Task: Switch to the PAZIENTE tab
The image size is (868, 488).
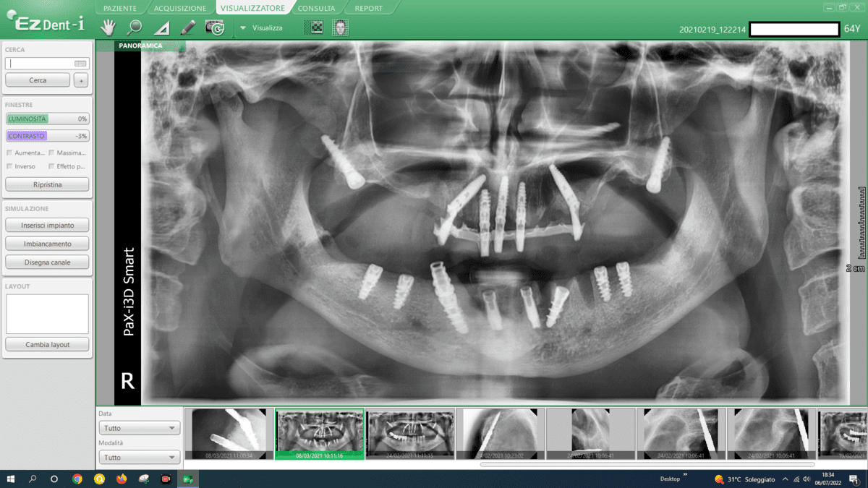Action: 120,8
